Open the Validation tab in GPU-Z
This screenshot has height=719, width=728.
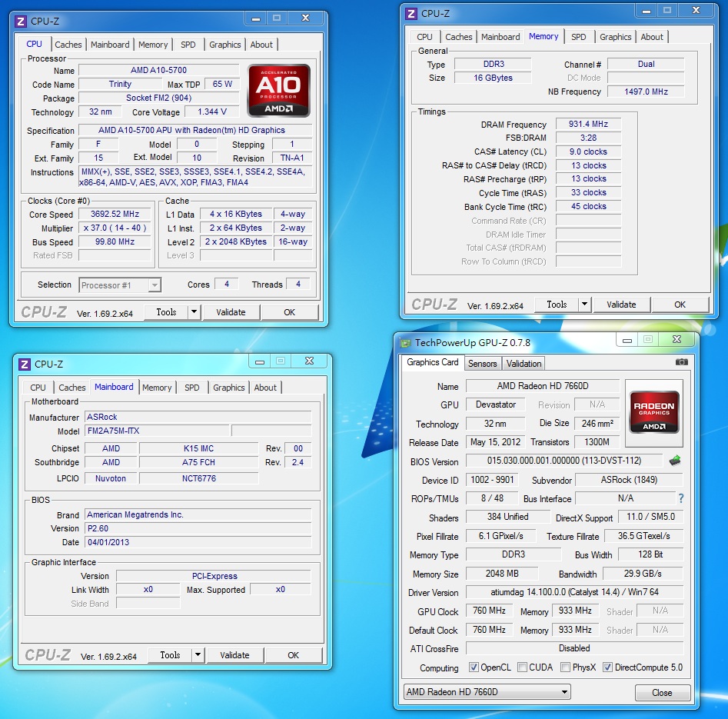click(x=524, y=364)
